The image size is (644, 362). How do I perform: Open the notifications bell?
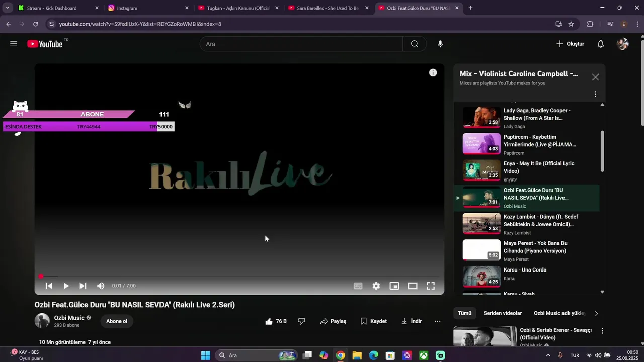coord(600,44)
